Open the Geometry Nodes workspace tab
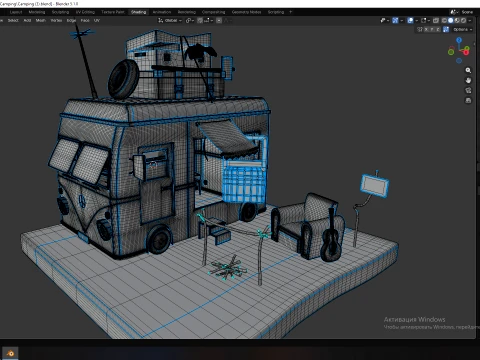Image resolution: width=480 pixels, height=360 pixels. 246,12
